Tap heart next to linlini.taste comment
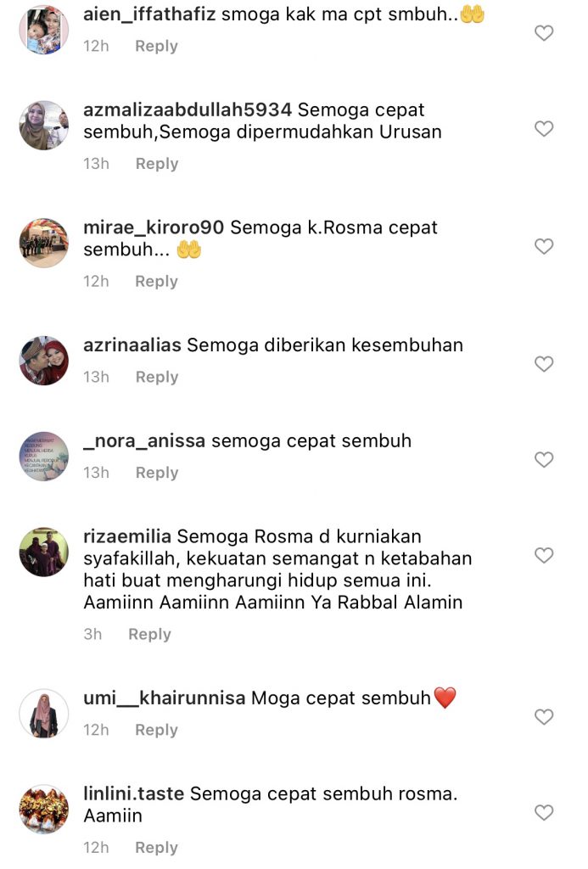 click(x=544, y=812)
